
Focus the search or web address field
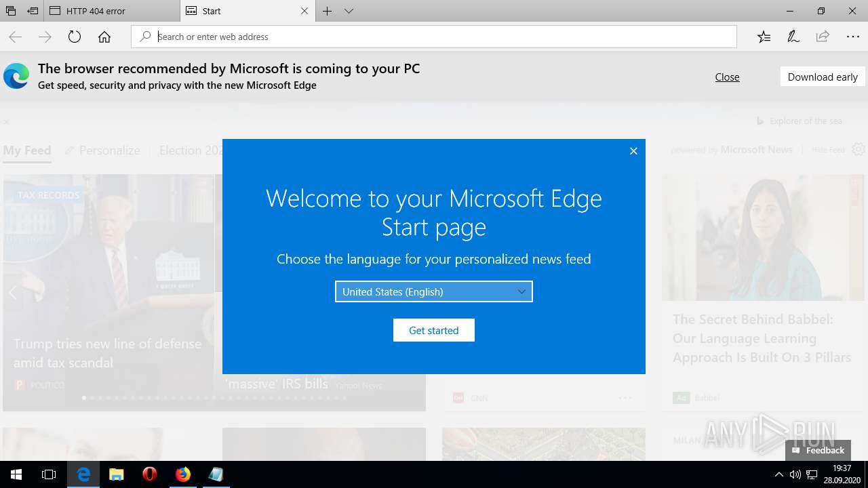tap(434, 37)
